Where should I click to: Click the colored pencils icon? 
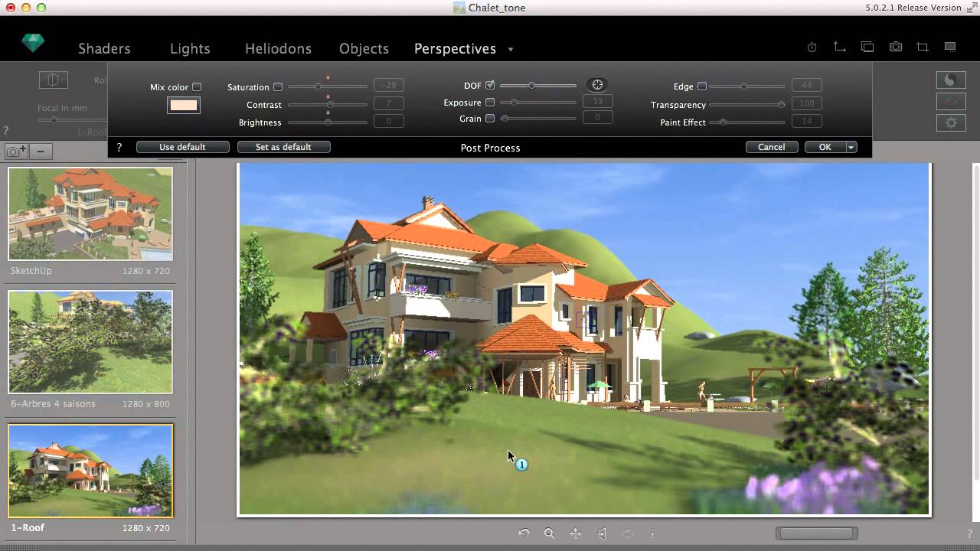click(x=951, y=101)
